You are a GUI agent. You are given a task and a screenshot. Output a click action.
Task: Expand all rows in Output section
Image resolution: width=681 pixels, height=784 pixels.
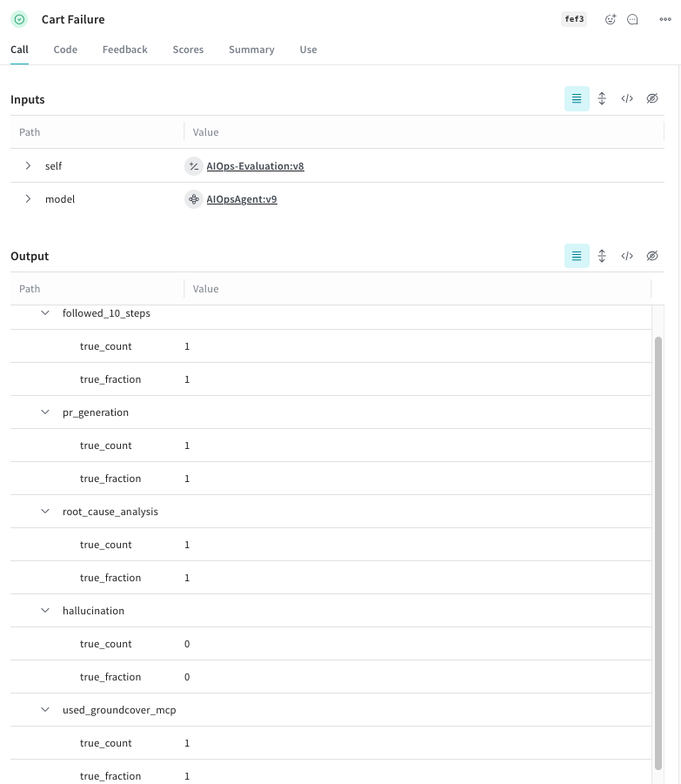click(x=602, y=256)
